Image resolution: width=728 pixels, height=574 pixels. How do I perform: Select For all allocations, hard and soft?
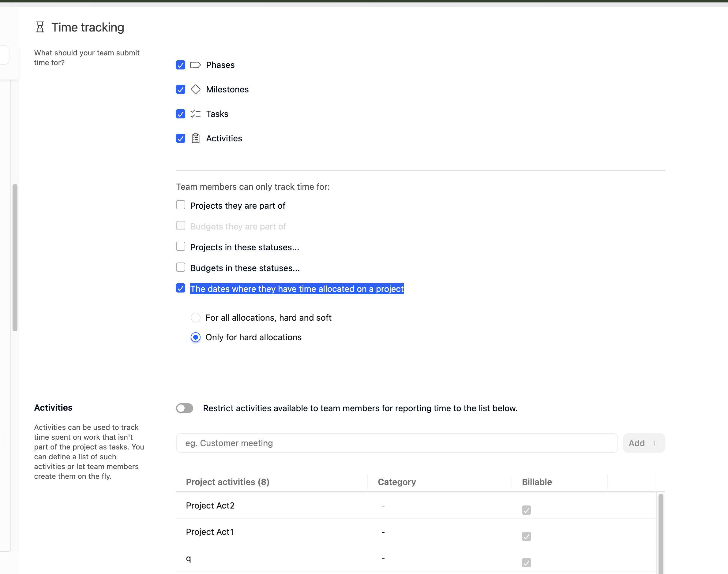[x=195, y=318]
